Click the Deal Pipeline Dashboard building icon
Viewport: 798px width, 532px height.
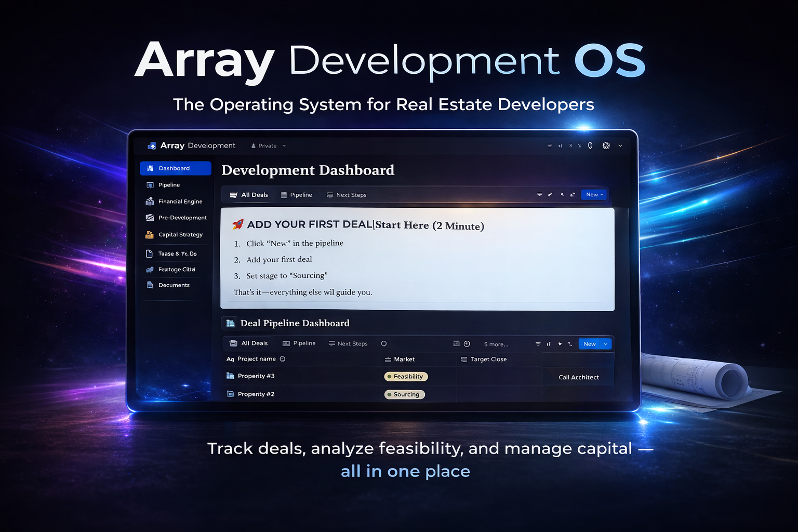click(x=230, y=323)
